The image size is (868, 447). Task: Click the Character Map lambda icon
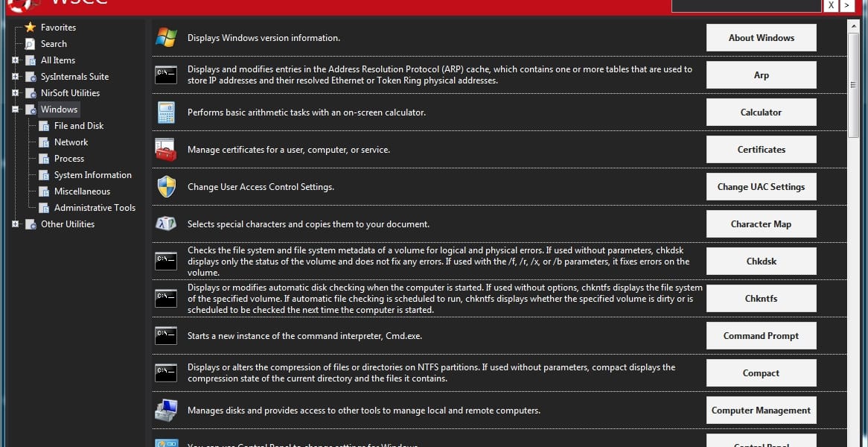pos(166,223)
